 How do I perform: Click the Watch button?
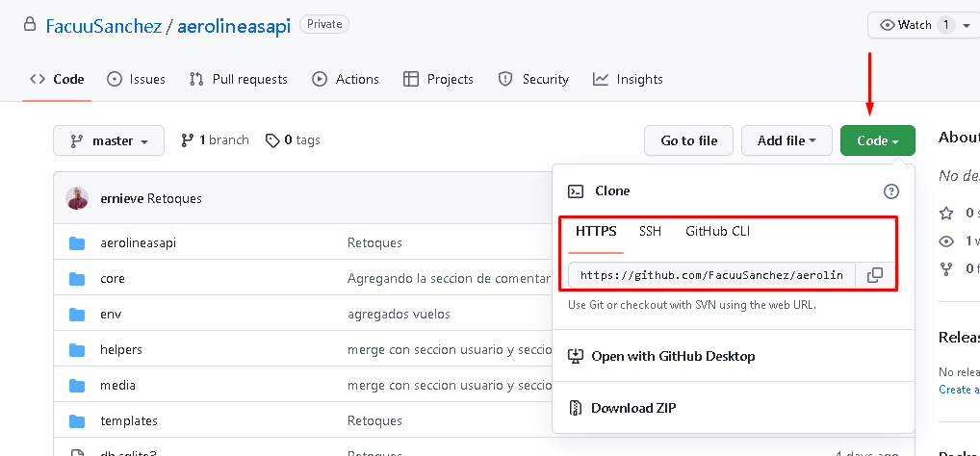(x=923, y=25)
